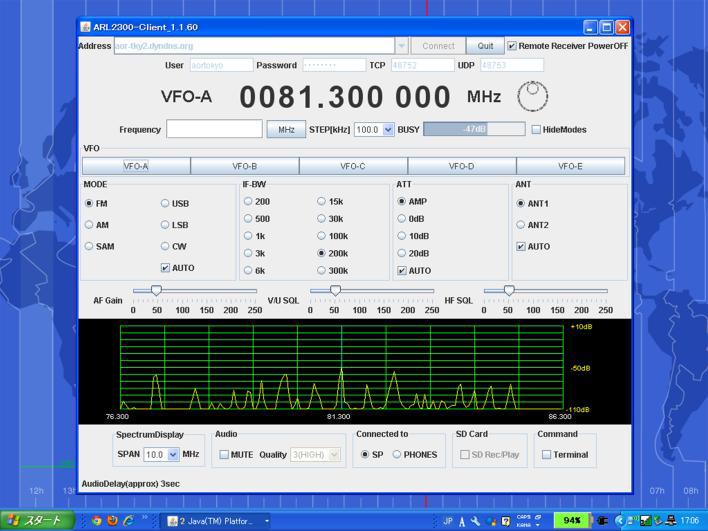The height and width of the screenshot is (531, 708).
Task: Open the STEP[kHz] dropdown
Action: 388,130
